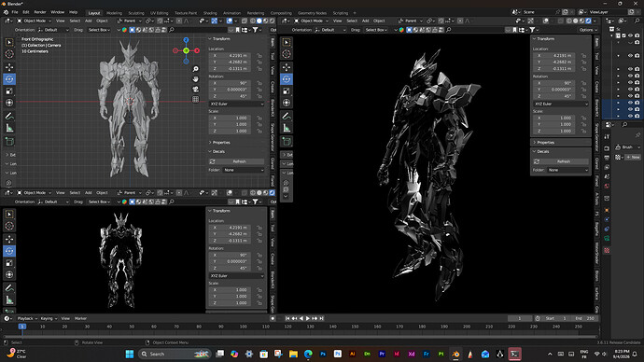Click the filter funnel icon in top-left header

[x=256, y=30]
